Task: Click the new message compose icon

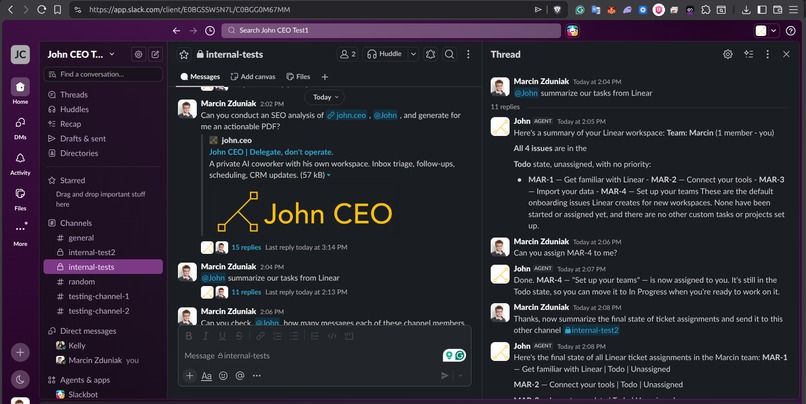Action: (x=155, y=54)
